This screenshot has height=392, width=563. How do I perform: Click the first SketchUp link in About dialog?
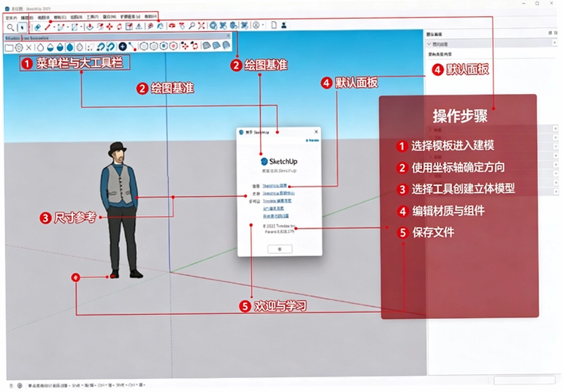[x=274, y=186]
